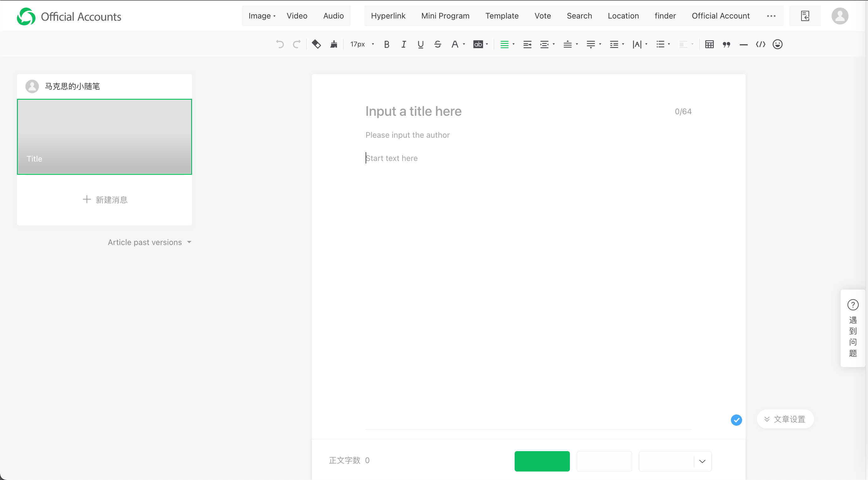868x480 pixels.
Task: Toggle italic text style
Action: pos(403,44)
